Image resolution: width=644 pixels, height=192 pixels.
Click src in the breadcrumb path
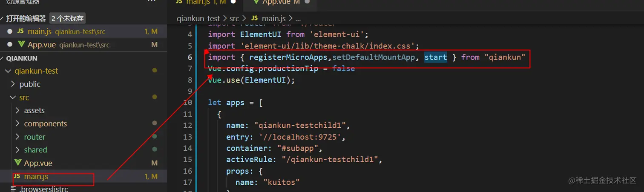tap(234, 18)
